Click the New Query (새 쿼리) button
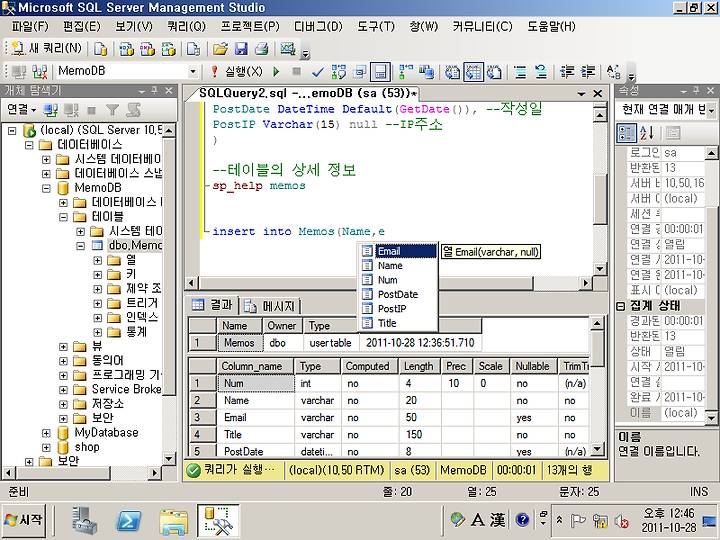 coord(46,48)
